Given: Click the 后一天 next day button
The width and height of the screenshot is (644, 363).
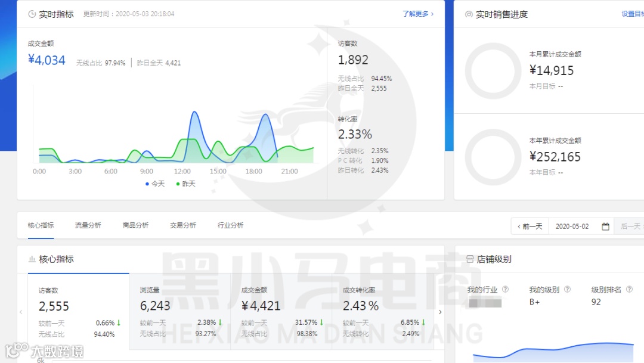Looking at the screenshot, I should click(629, 227).
